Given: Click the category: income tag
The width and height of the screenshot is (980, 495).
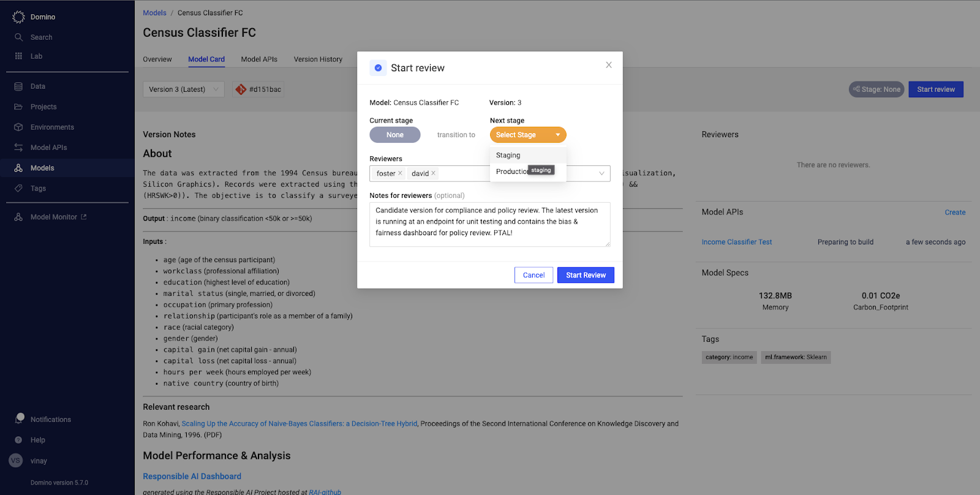Looking at the screenshot, I should 729,357.
